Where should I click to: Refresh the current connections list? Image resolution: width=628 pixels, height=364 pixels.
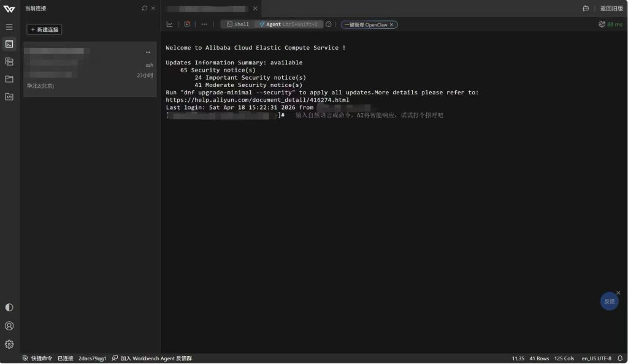(x=145, y=9)
